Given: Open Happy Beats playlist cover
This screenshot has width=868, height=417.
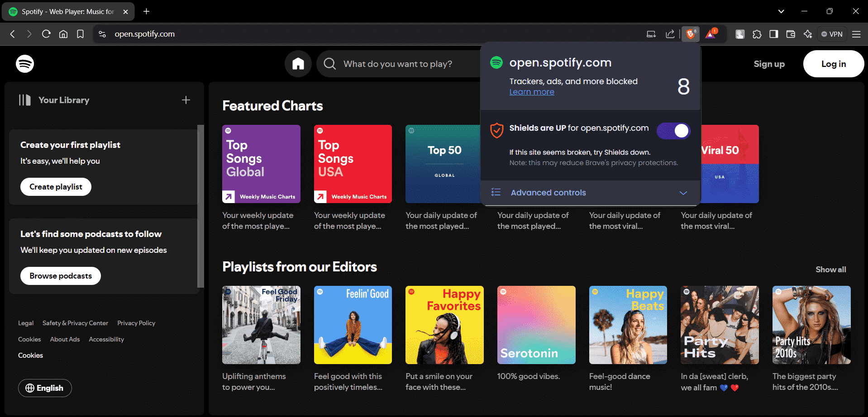Looking at the screenshot, I should [628, 325].
